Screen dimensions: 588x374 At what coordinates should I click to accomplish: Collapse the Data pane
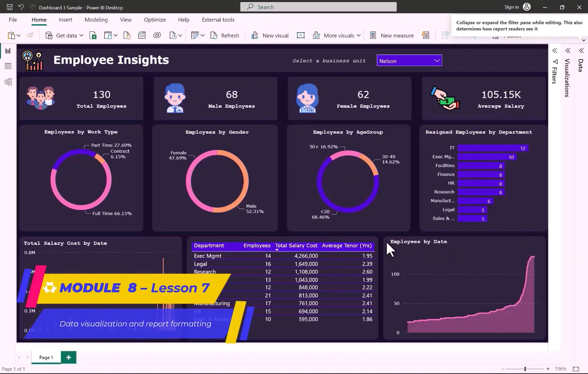(580, 50)
